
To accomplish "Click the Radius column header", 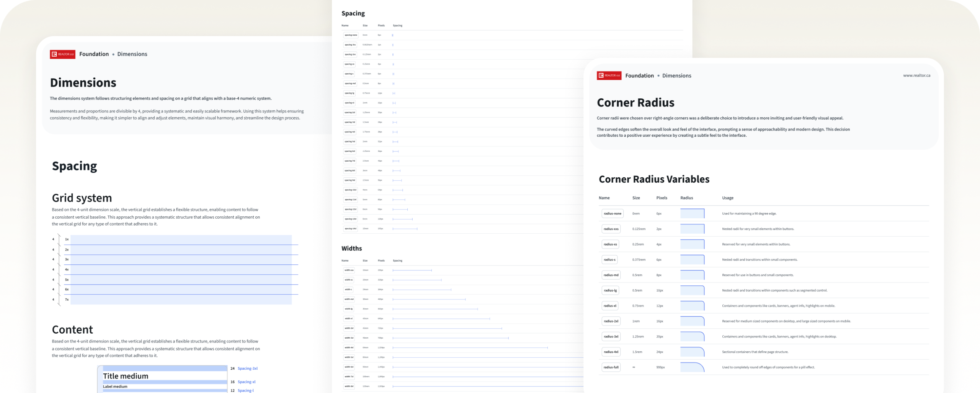I will [x=687, y=198].
